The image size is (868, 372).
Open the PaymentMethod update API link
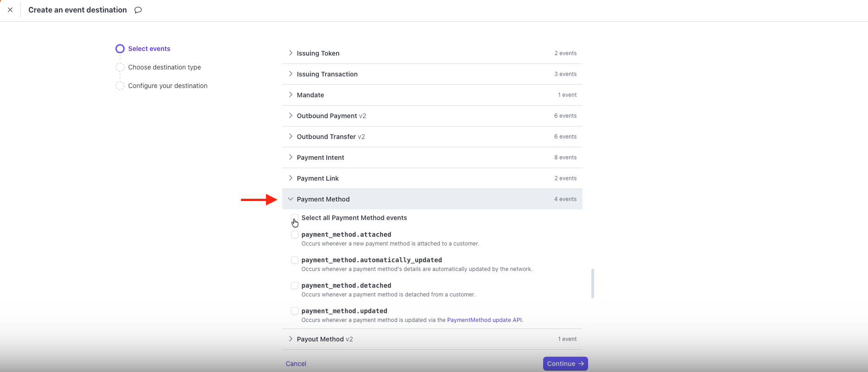[484, 320]
